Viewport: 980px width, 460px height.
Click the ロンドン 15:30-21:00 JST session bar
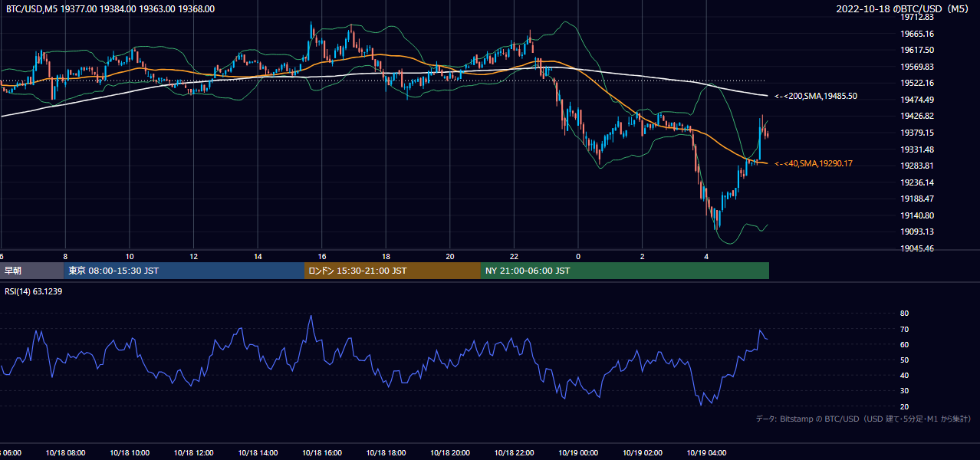tap(393, 271)
